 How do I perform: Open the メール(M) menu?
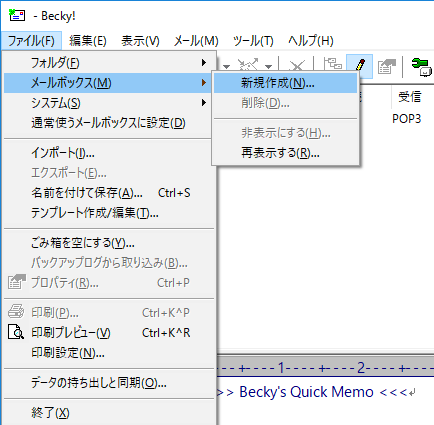(196, 41)
